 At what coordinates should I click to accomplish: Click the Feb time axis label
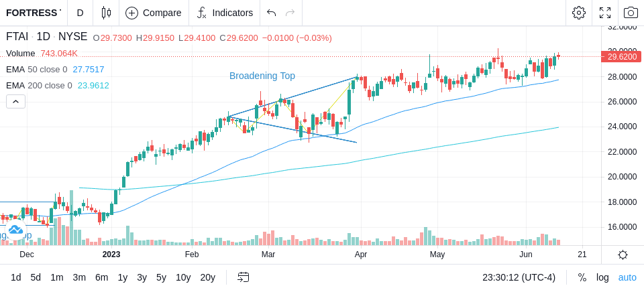click(x=192, y=255)
